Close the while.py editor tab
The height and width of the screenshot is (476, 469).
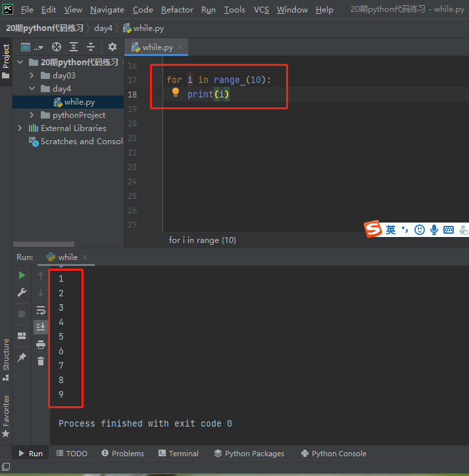180,47
